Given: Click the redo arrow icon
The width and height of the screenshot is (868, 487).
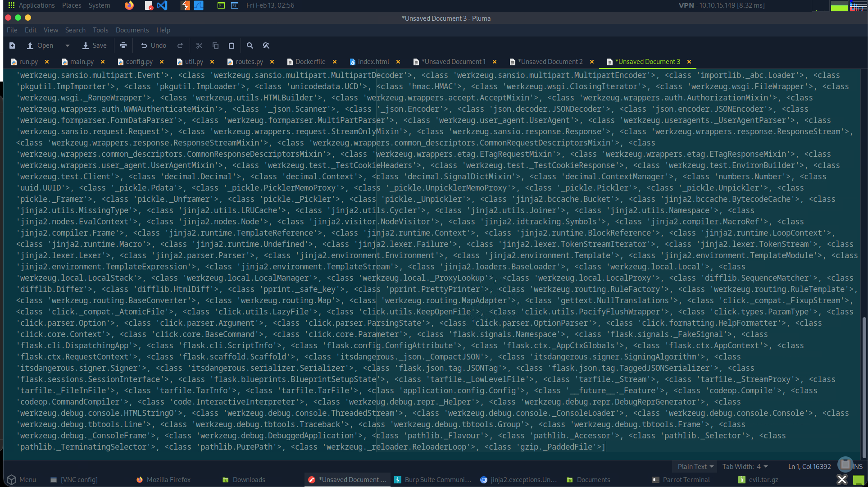Looking at the screenshot, I should click(180, 46).
